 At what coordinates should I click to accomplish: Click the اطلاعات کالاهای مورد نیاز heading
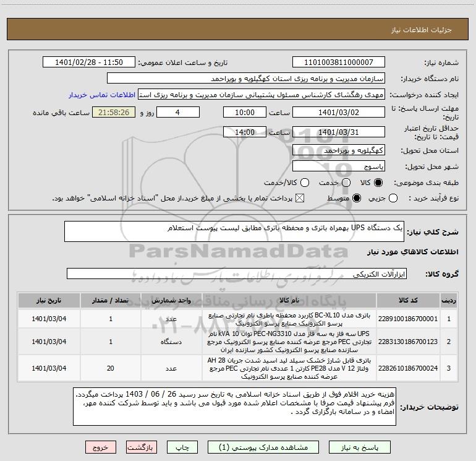point(412,252)
